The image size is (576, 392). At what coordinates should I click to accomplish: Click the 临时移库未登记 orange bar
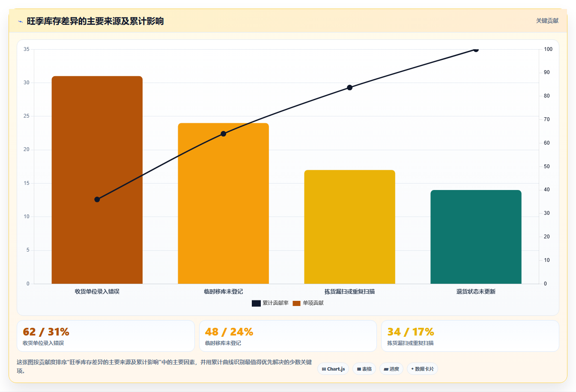[x=224, y=203]
